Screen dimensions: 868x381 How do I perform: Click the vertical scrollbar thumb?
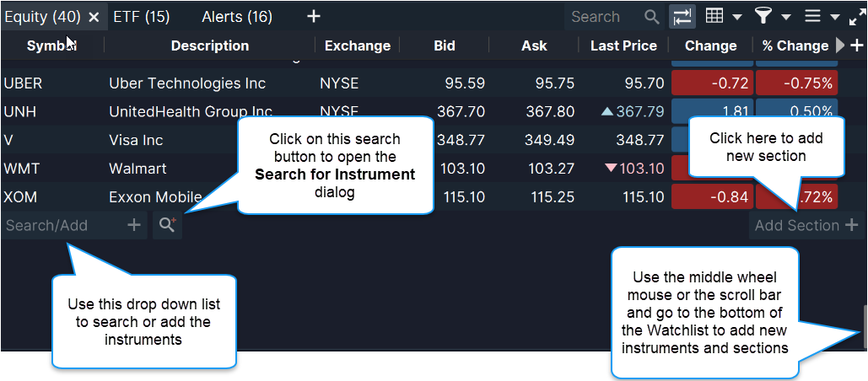pyautogui.click(x=865, y=325)
